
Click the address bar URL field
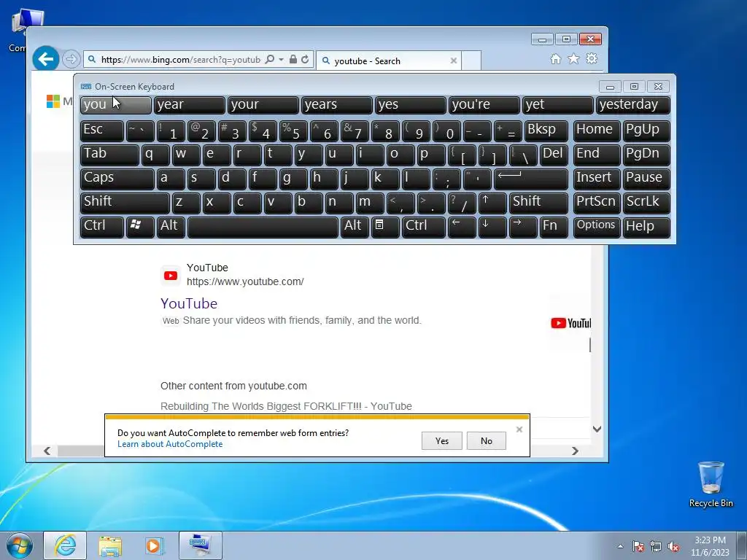(x=181, y=60)
